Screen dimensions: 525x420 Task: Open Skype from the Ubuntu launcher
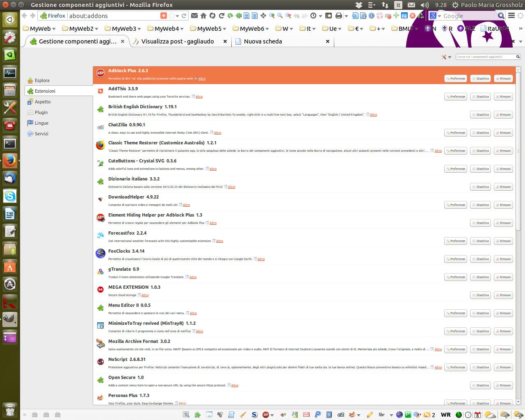coord(10,196)
